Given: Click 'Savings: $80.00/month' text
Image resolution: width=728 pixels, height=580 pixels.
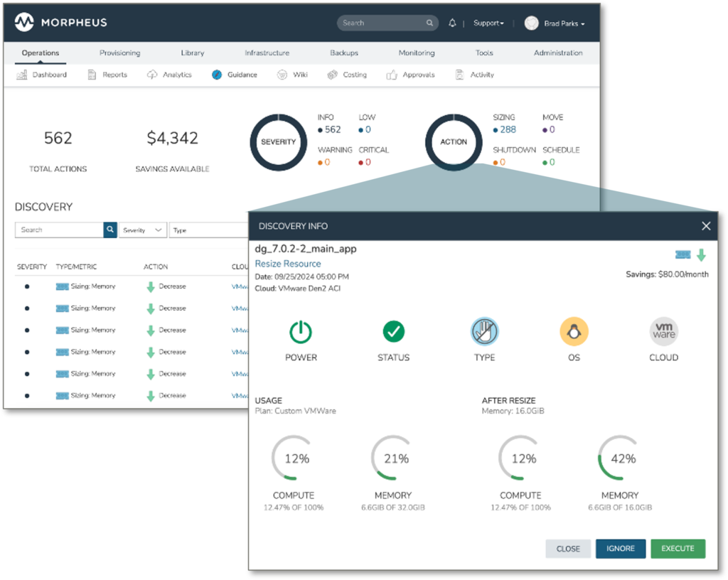Looking at the screenshot, I should tap(667, 274).
